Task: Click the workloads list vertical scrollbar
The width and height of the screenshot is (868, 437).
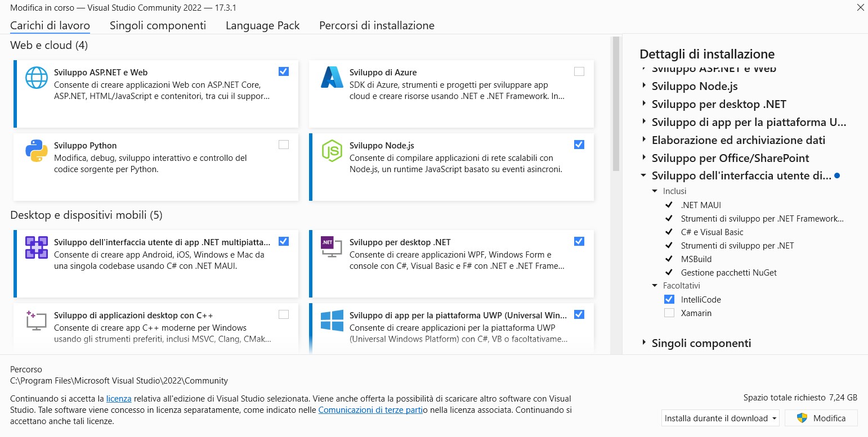Action: coord(616,104)
